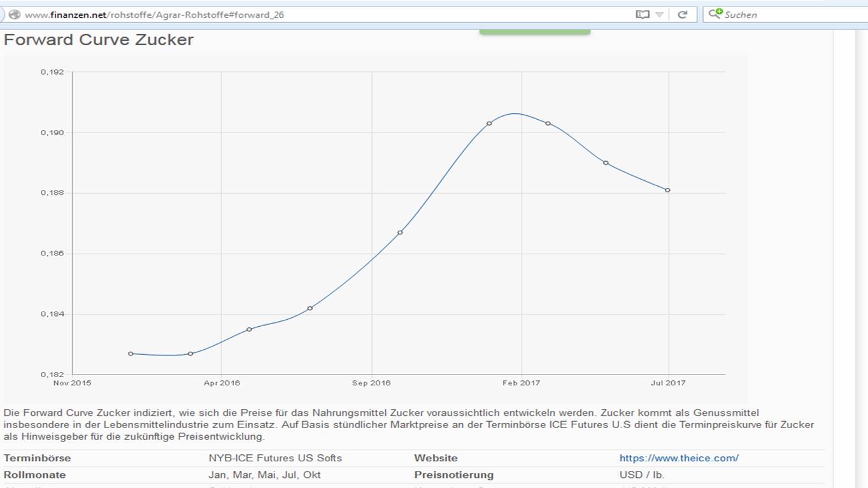868x488 pixels.
Task: Click the "Website" table label
Action: point(436,458)
